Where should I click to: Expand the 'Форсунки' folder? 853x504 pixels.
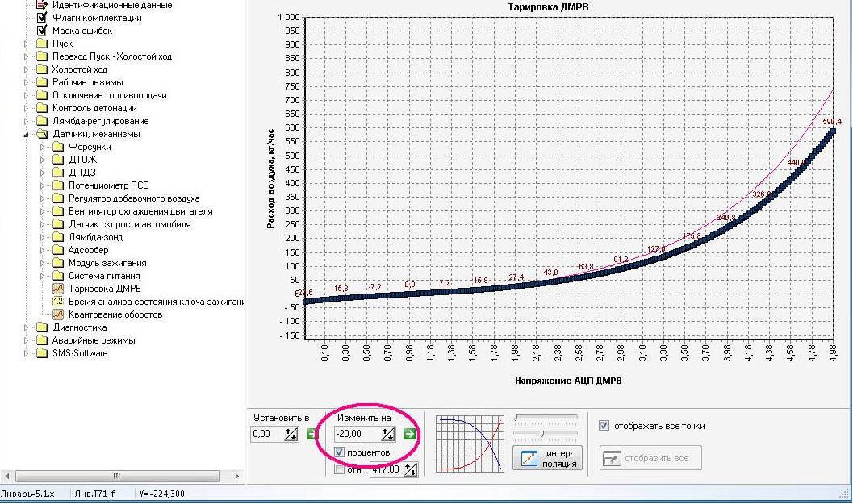(43, 147)
